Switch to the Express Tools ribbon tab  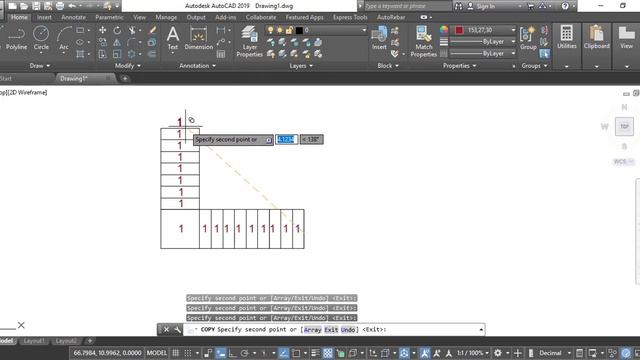[x=350, y=18]
